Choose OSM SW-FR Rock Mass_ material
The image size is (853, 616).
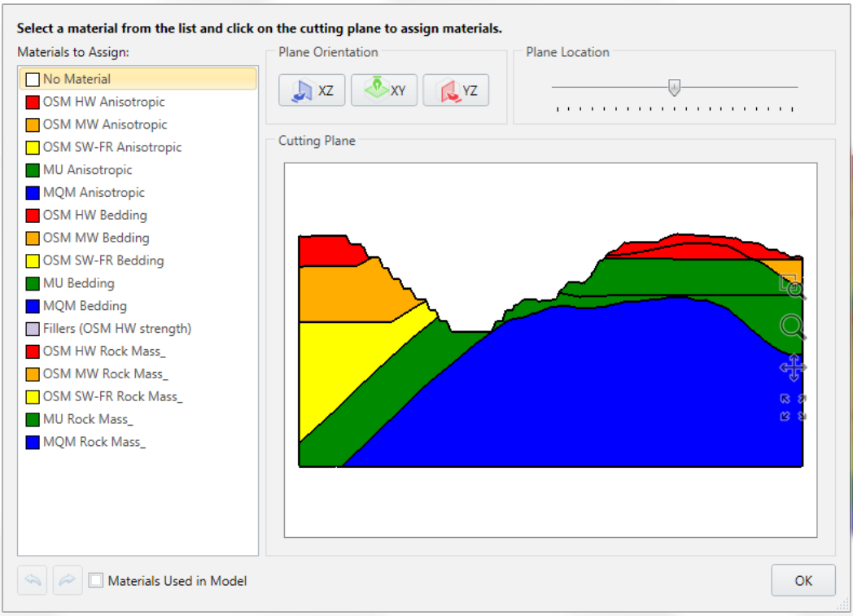click(x=112, y=396)
